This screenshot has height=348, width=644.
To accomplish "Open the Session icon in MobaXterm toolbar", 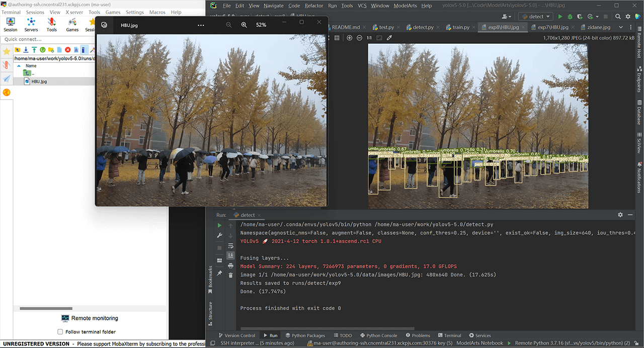I will click(10, 24).
